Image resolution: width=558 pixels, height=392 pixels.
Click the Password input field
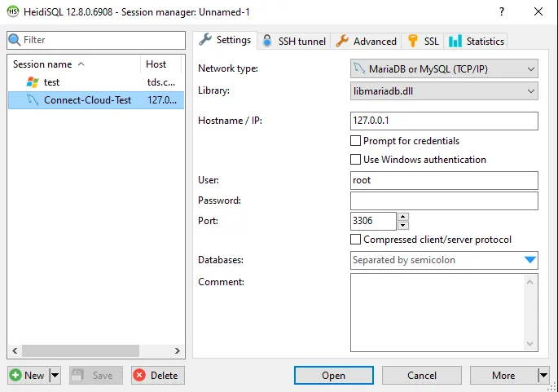click(444, 200)
